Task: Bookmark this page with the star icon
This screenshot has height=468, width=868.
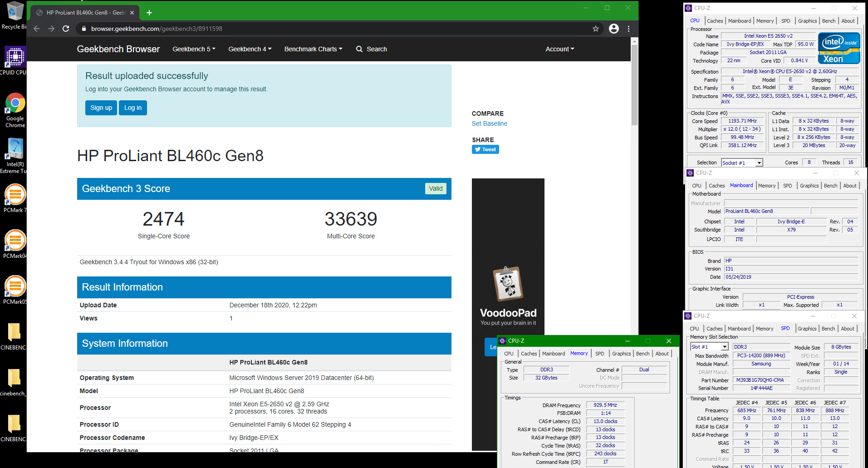Action: [x=596, y=29]
